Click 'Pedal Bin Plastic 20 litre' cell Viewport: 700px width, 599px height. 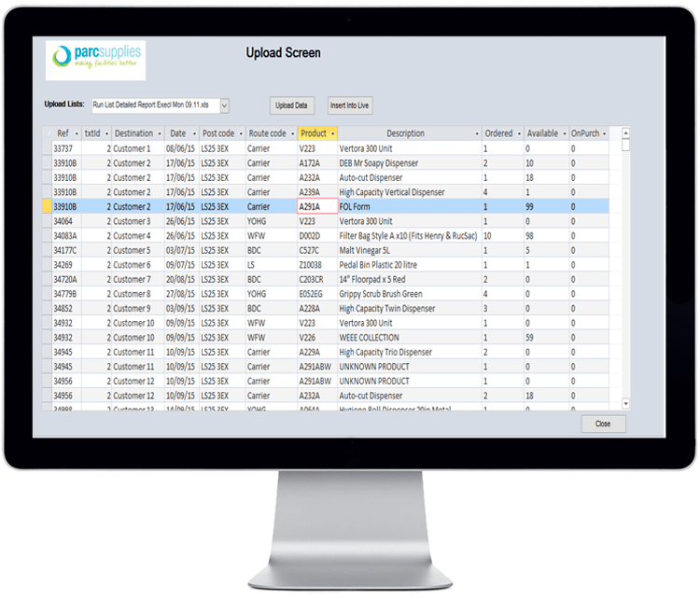[410, 265]
